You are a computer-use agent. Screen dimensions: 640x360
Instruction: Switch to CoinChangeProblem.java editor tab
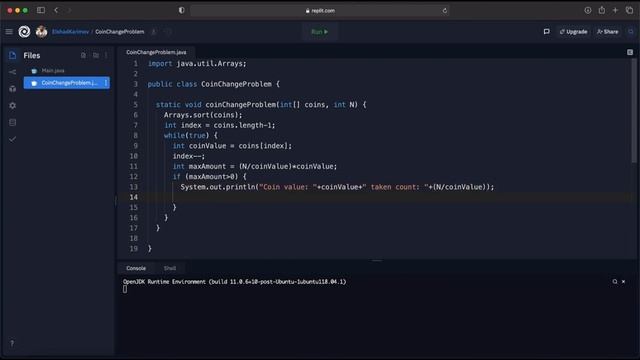click(156, 52)
